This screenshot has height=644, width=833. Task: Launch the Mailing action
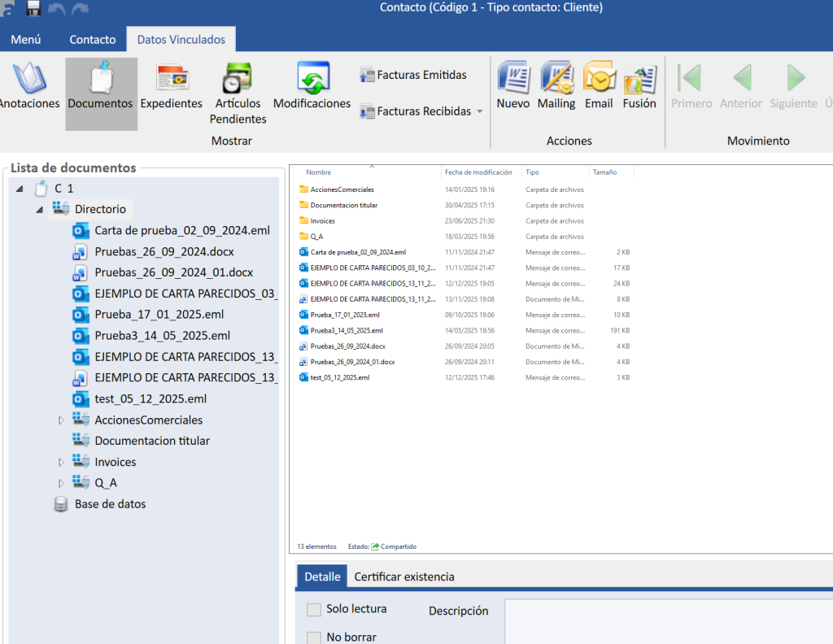pos(556,80)
